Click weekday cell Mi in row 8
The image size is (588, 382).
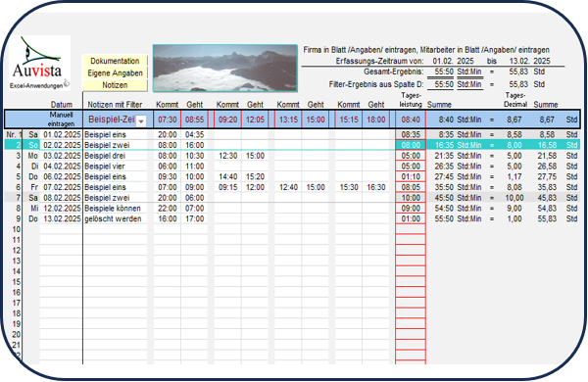tap(34, 208)
